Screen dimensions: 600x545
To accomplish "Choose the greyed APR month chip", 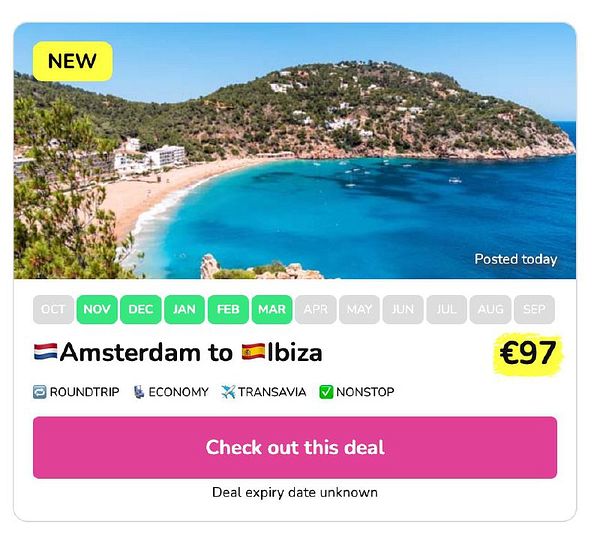I will [x=316, y=309].
